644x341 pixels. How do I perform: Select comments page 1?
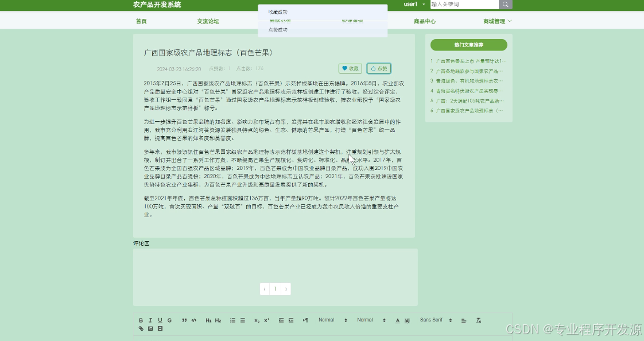click(x=275, y=289)
